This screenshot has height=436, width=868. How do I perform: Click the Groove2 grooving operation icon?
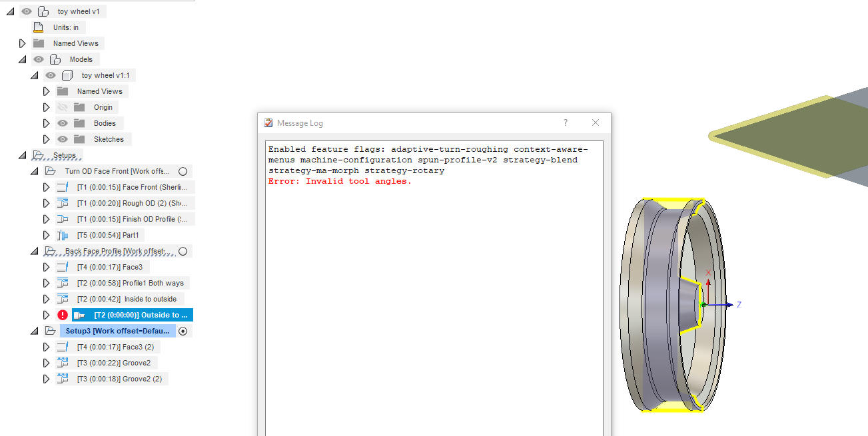(x=61, y=363)
